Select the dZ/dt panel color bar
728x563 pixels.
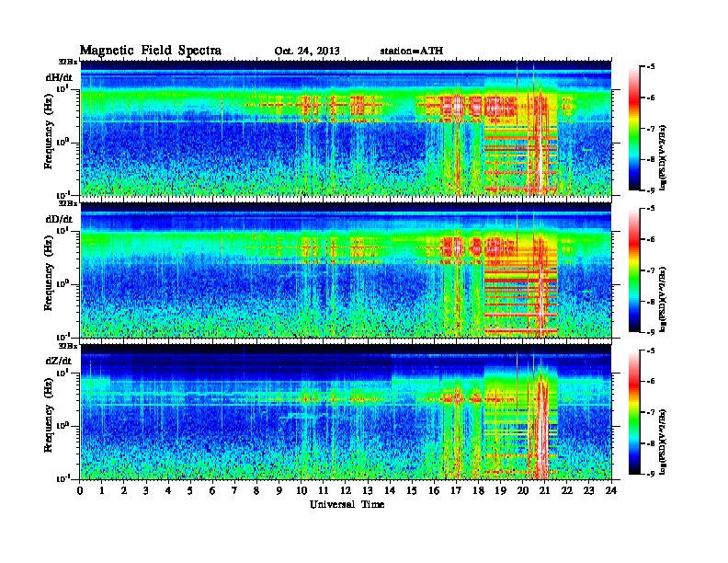point(634,411)
